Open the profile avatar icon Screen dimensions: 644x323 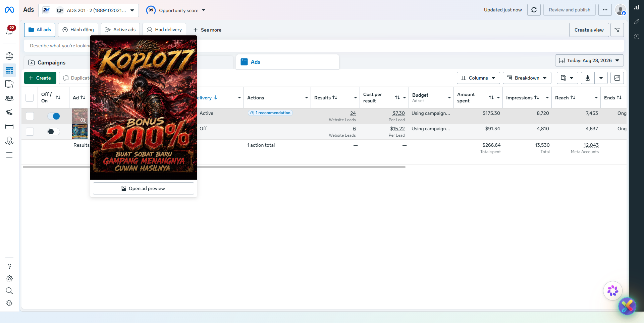[621, 10]
